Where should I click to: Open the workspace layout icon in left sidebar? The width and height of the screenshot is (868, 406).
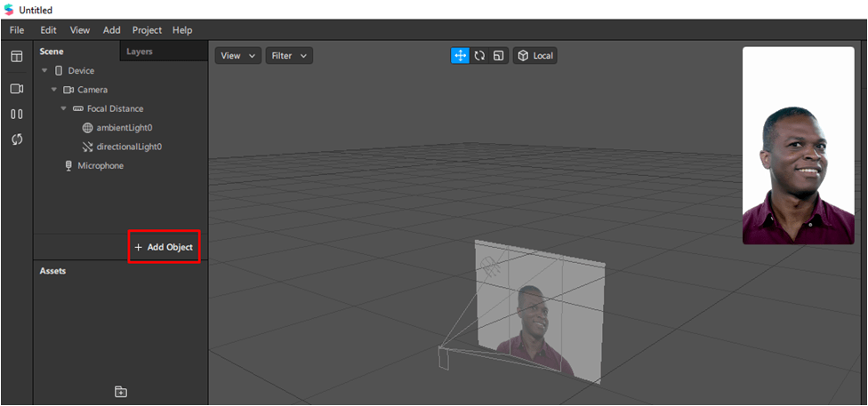pyautogui.click(x=16, y=57)
